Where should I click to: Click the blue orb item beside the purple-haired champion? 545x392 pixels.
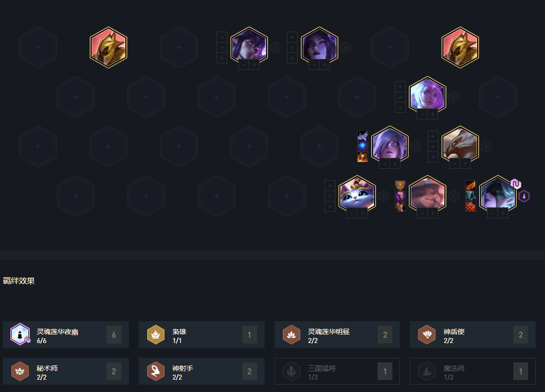coord(363,147)
